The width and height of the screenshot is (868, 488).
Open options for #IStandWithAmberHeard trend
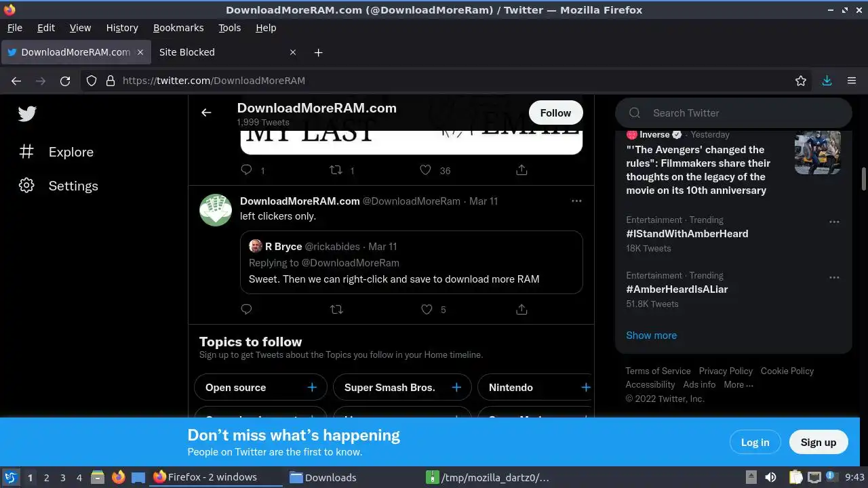point(834,222)
